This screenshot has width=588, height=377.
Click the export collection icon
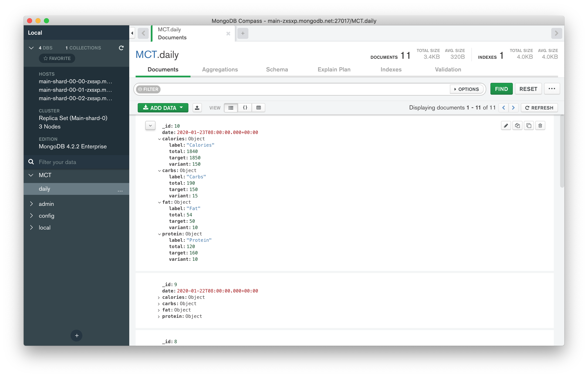click(x=197, y=107)
